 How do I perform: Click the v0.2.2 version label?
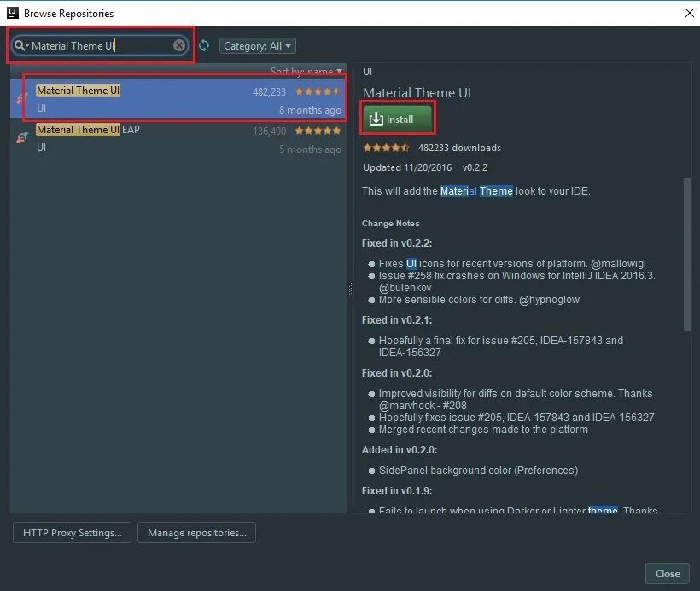tap(475, 167)
